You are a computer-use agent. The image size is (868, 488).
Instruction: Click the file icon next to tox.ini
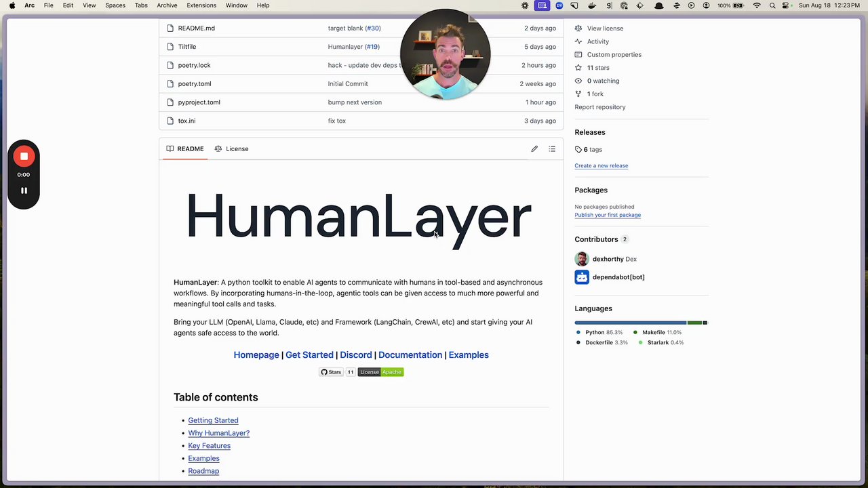pyautogui.click(x=171, y=121)
